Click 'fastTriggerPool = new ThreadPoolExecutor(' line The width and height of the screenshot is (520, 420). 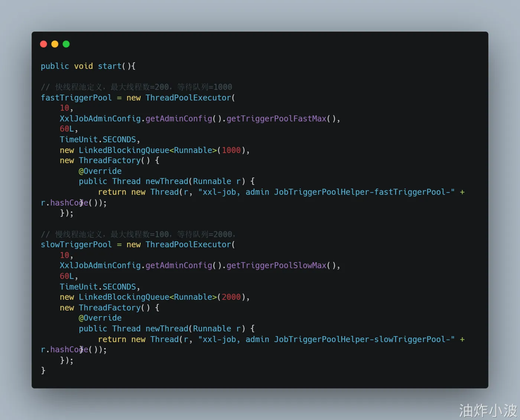tap(138, 98)
